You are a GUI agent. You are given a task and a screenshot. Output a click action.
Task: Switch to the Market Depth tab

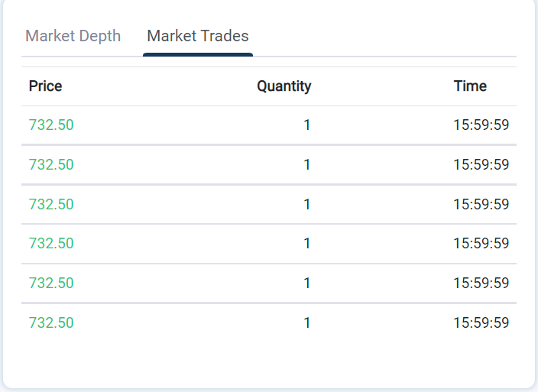[73, 36]
